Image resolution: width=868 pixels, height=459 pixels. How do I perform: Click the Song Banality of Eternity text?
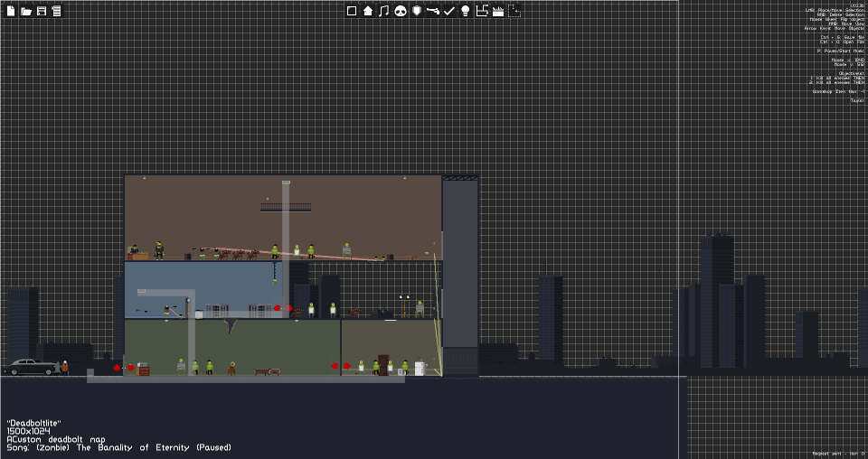119,447
